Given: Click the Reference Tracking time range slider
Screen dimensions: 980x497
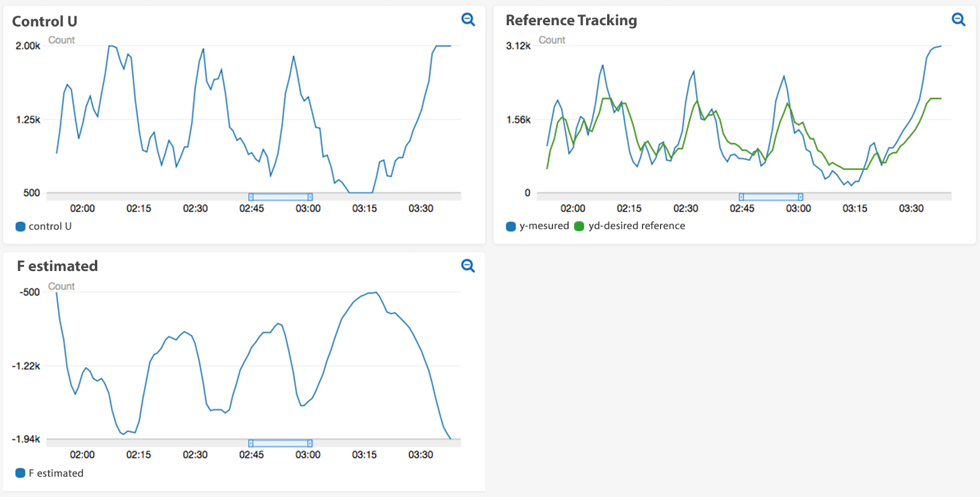Looking at the screenshot, I should coord(770,197).
